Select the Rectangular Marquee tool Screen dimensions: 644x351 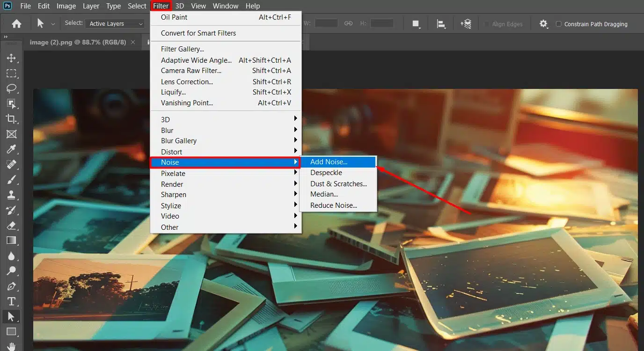tap(11, 73)
